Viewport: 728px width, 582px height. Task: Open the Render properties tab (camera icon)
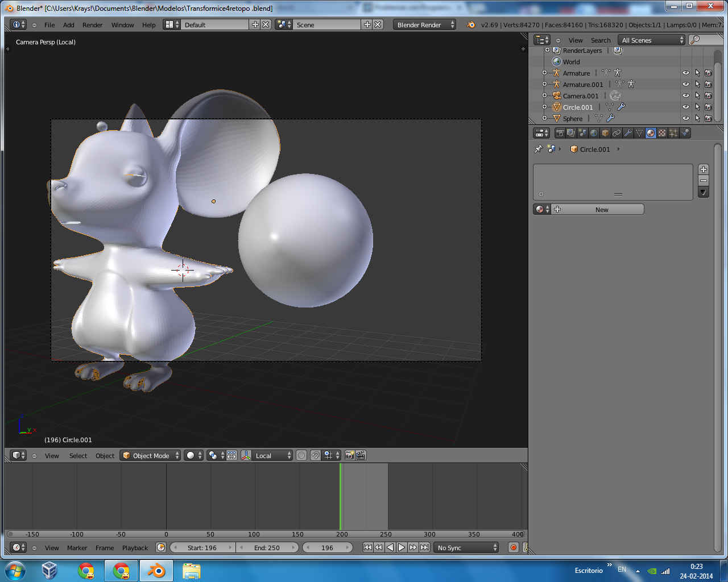[560, 133]
